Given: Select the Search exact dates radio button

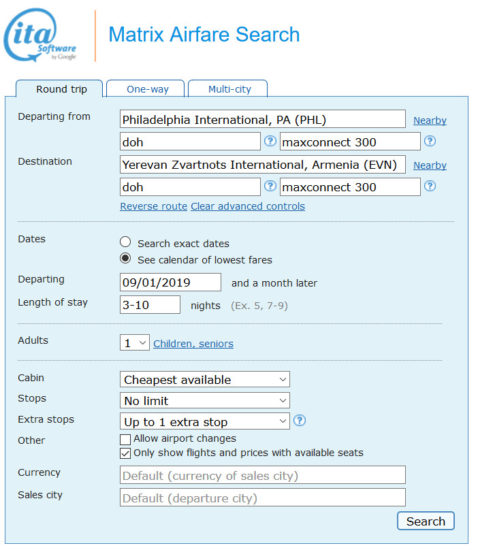Looking at the screenshot, I should 125,242.
